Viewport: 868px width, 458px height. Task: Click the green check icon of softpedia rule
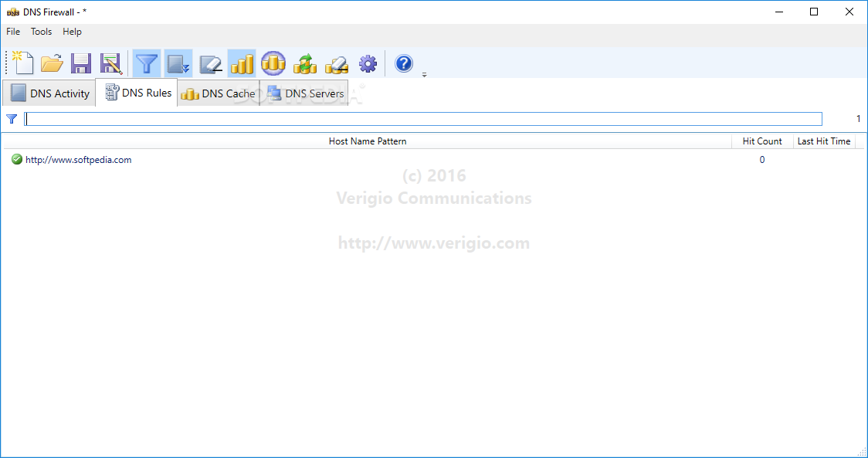17,160
